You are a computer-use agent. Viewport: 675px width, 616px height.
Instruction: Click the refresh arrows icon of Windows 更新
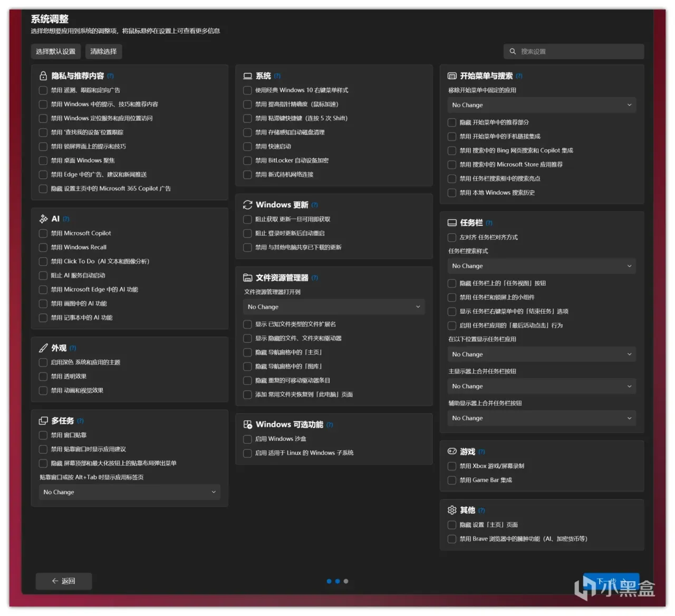point(247,205)
